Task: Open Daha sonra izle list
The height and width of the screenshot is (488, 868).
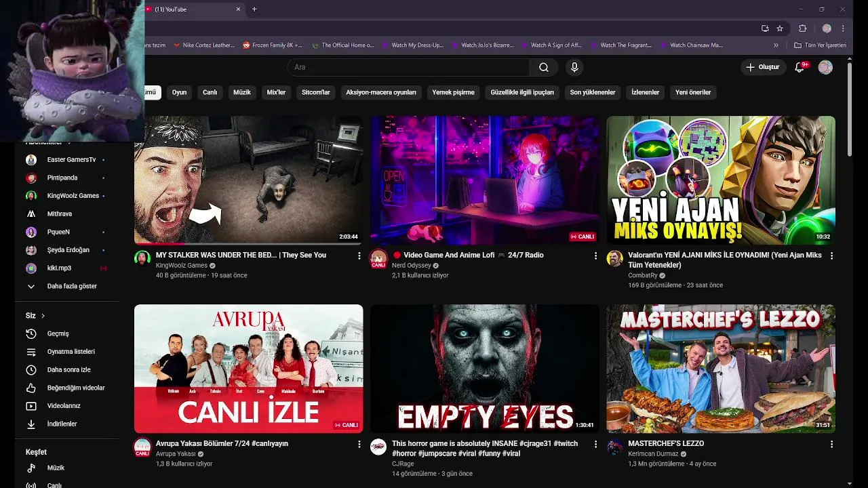Action: click(x=66, y=369)
